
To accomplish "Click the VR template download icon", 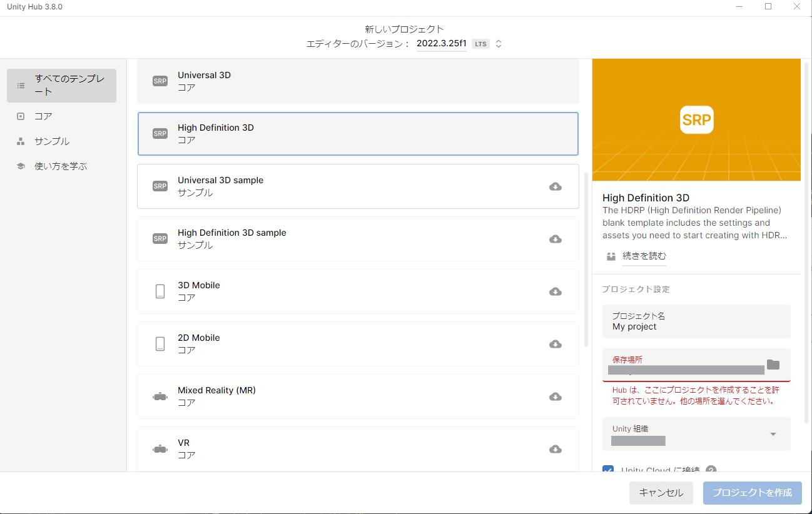I will click(x=555, y=449).
